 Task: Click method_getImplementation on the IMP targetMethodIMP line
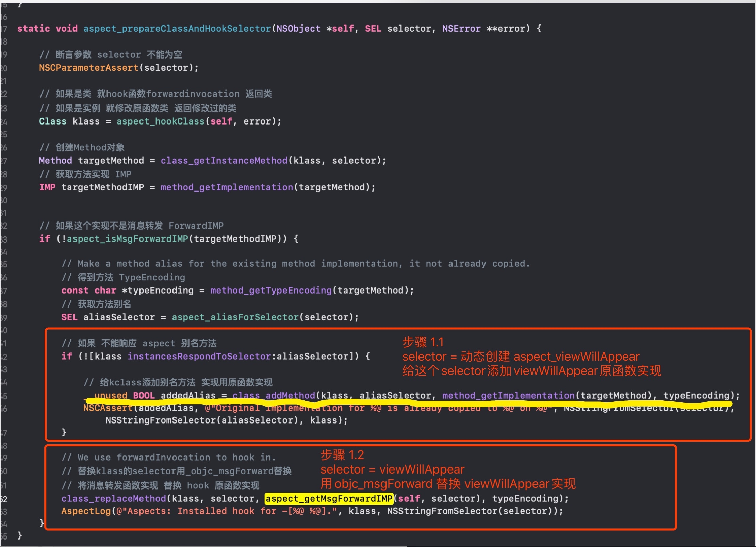(227, 187)
